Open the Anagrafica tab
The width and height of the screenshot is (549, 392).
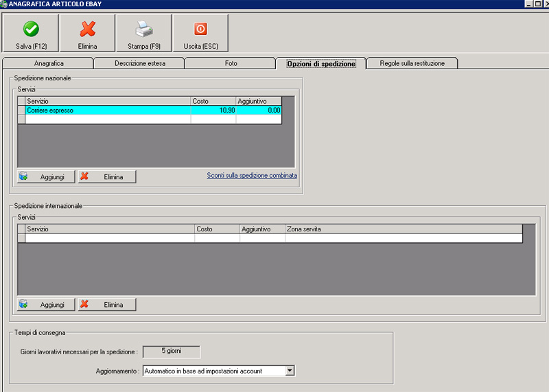[x=48, y=63]
